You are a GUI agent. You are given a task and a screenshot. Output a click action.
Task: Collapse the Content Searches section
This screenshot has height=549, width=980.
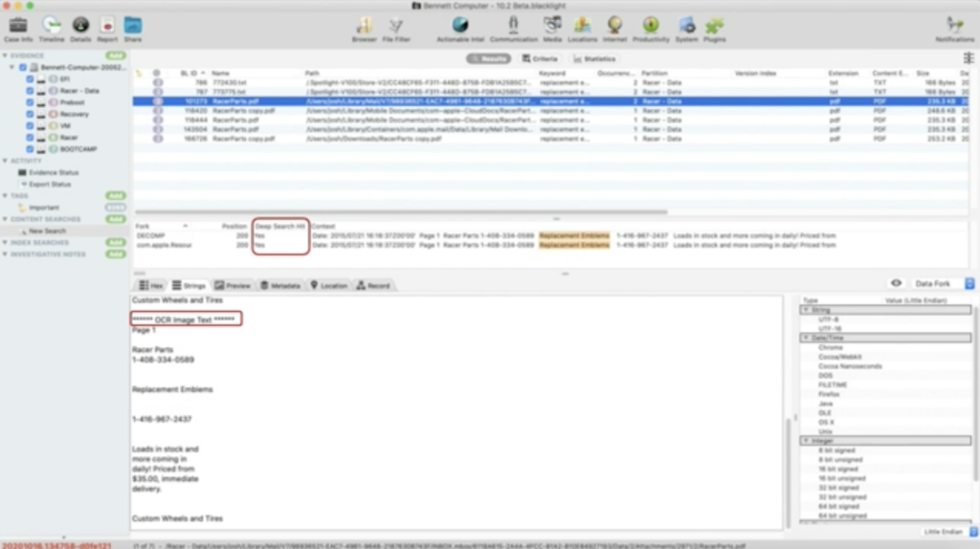point(5,219)
